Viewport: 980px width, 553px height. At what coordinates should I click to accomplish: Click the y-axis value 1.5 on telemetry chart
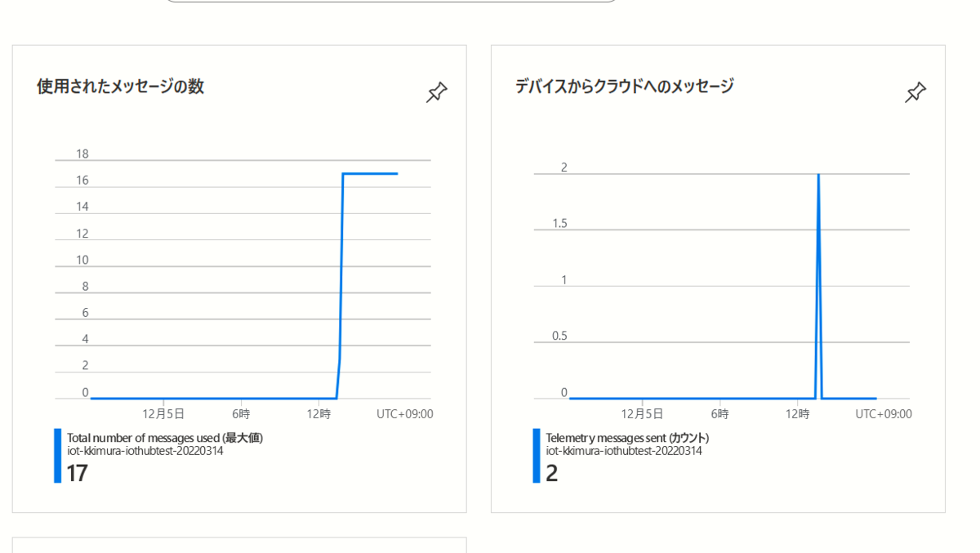point(559,223)
